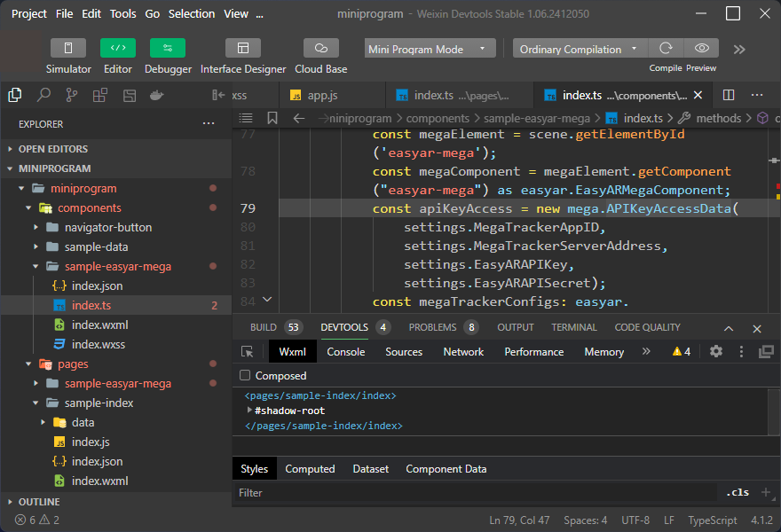Click the Compile refresh icon
Screen dimensions: 781x532
[x=665, y=49]
